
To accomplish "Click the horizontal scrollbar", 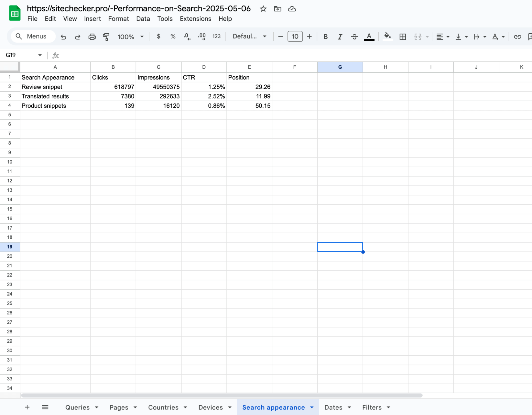I will tap(222, 395).
